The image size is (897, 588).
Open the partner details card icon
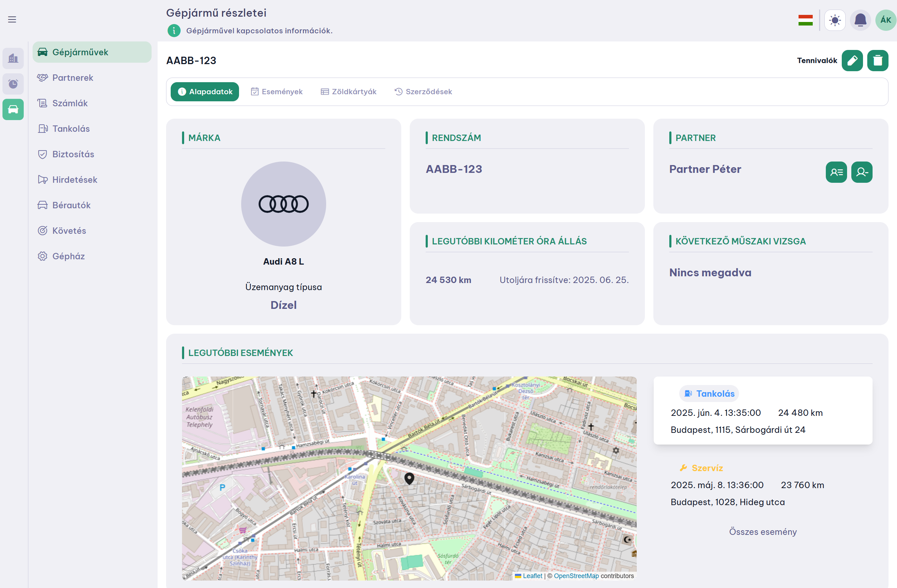(x=836, y=172)
